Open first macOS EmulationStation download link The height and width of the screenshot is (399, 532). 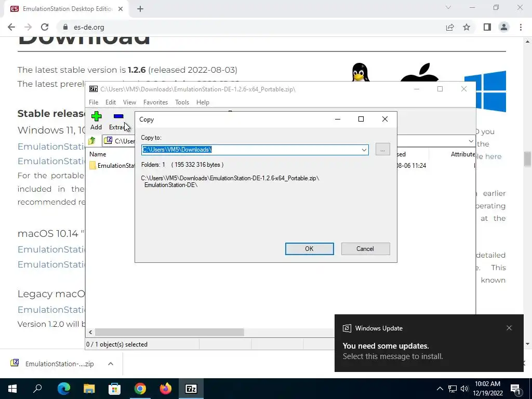pos(51,249)
